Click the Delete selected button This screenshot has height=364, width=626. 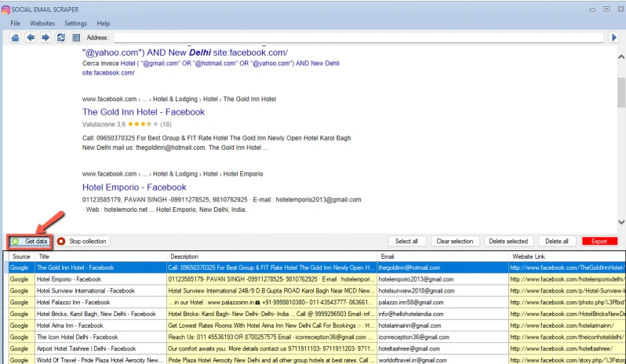(x=508, y=241)
